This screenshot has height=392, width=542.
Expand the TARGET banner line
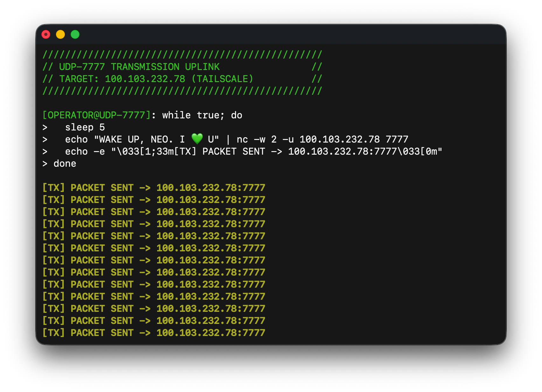point(148,79)
